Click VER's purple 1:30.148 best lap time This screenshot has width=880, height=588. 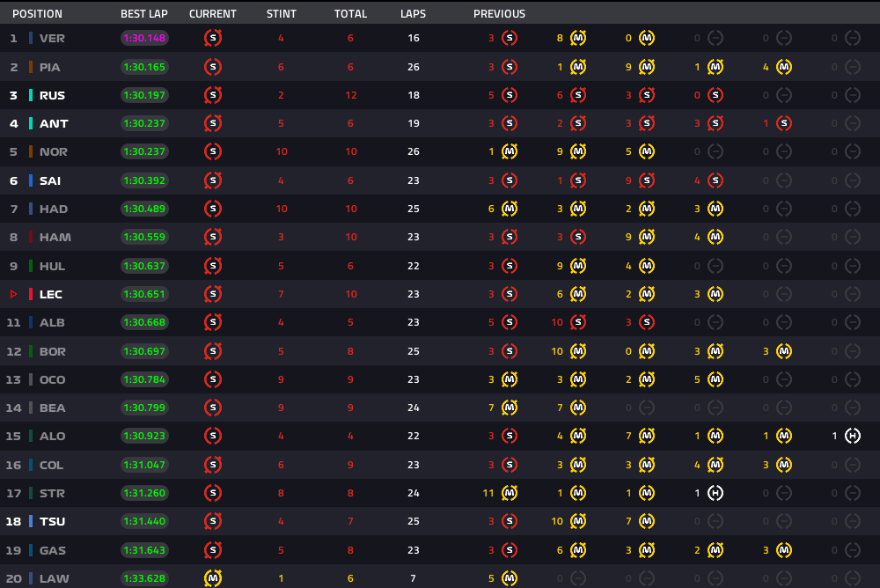pyautogui.click(x=144, y=39)
